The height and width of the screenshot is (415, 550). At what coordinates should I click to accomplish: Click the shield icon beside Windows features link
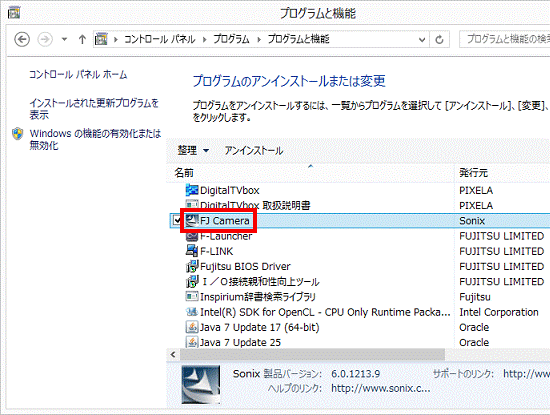pos(18,134)
